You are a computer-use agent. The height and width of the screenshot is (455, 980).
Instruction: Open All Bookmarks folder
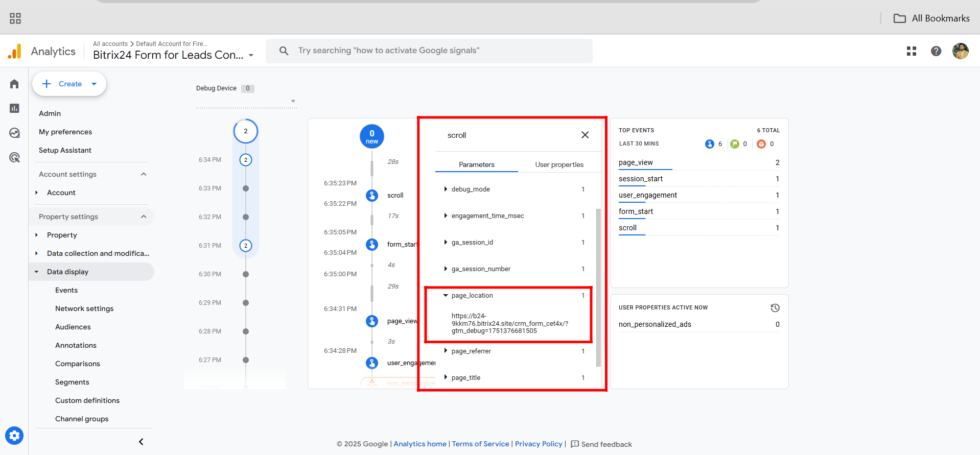click(931, 18)
